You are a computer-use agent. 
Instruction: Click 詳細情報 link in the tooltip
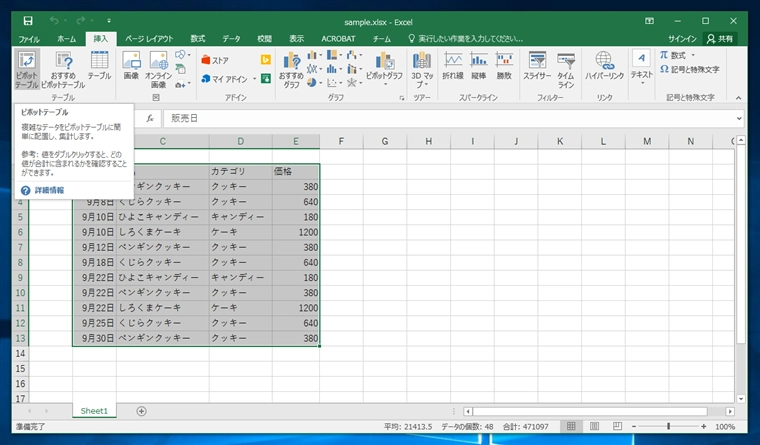48,189
